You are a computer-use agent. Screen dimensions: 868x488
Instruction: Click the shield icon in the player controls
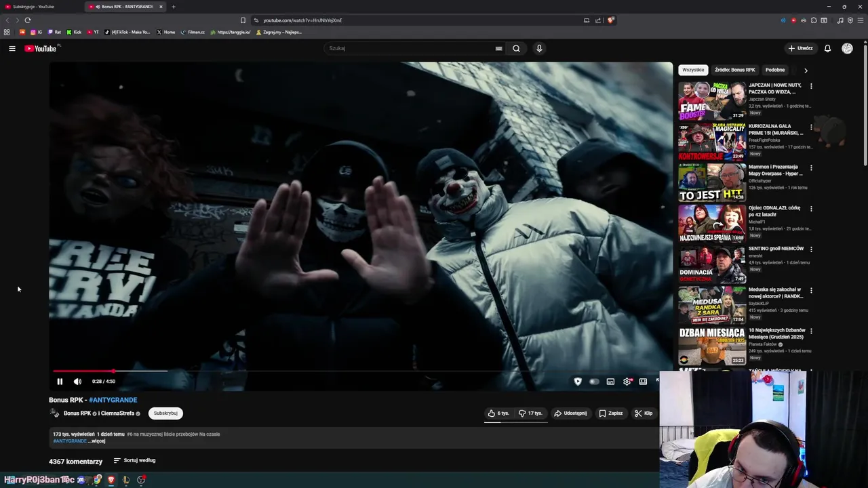pyautogui.click(x=578, y=382)
